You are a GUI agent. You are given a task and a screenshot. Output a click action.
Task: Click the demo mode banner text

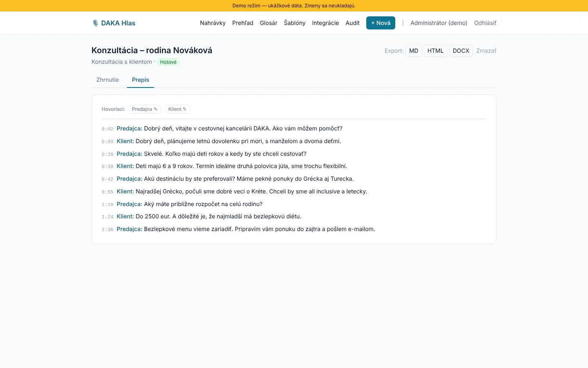(294, 6)
